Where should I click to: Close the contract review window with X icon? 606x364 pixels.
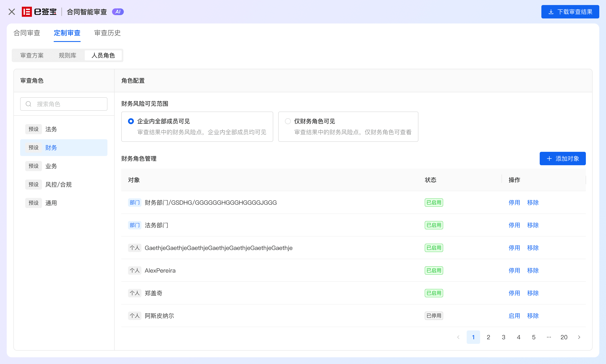[x=12, y=12]
